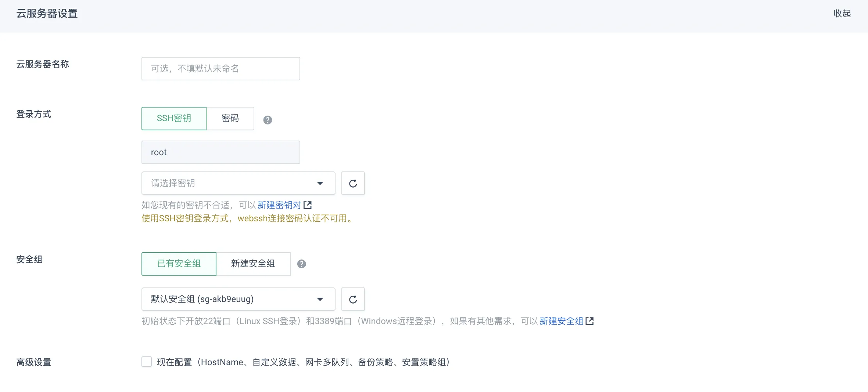Refresh the SSH key list
This screenshot has width=868, height=392.
click(x=353, y=183)
